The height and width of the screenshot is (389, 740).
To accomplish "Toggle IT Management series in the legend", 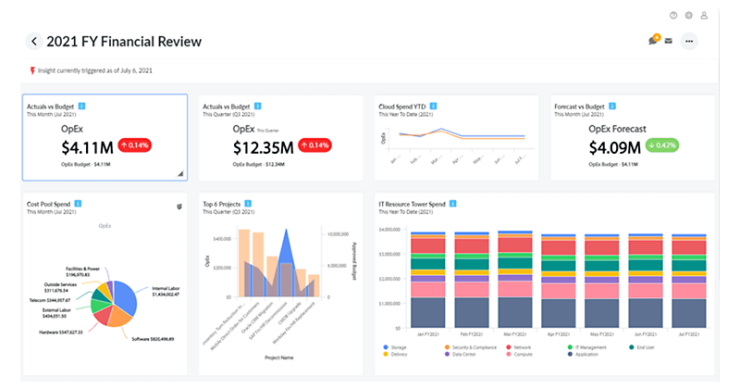I will click(x=587, y=347).
